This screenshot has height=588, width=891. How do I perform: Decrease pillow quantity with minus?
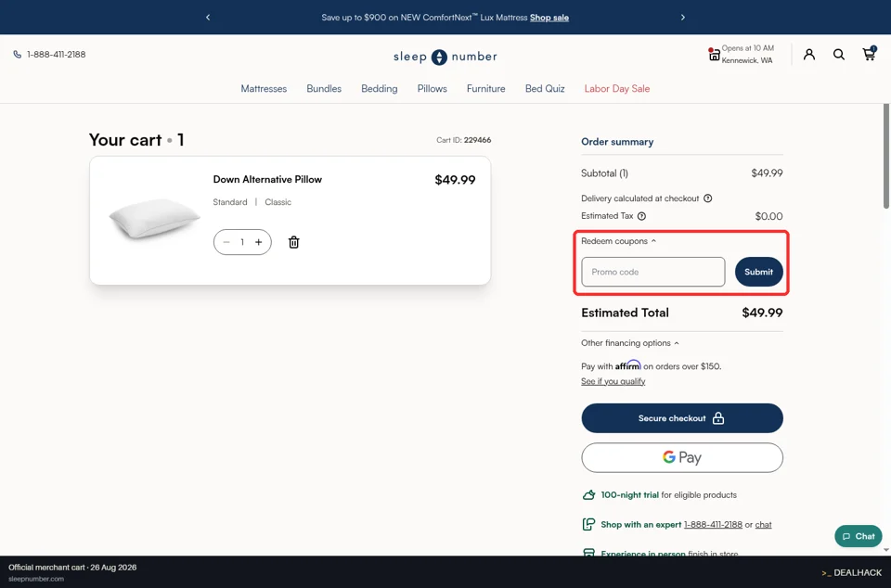(x=226, y=242)
